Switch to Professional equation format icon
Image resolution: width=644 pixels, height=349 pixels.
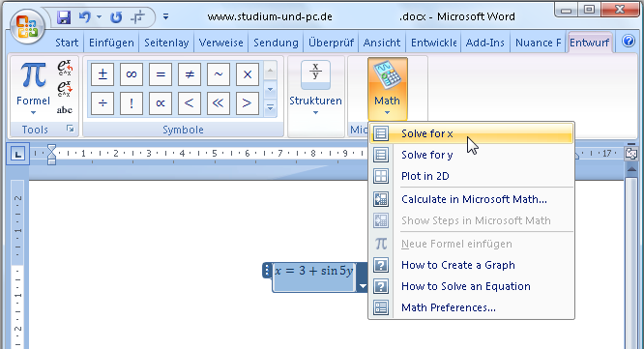click(65, 68)
